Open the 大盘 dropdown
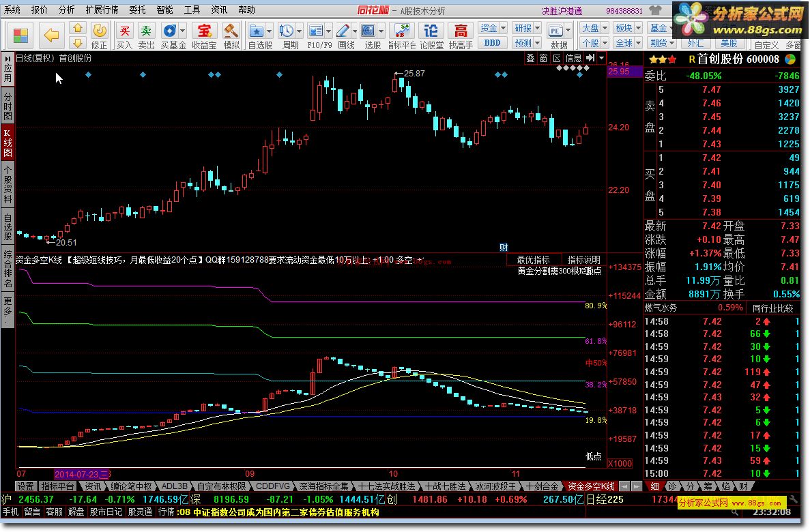 point(594,28)
